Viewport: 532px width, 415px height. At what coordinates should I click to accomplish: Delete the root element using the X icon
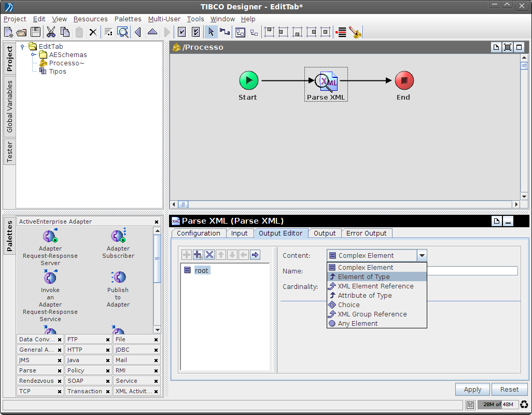pos(209,254)
